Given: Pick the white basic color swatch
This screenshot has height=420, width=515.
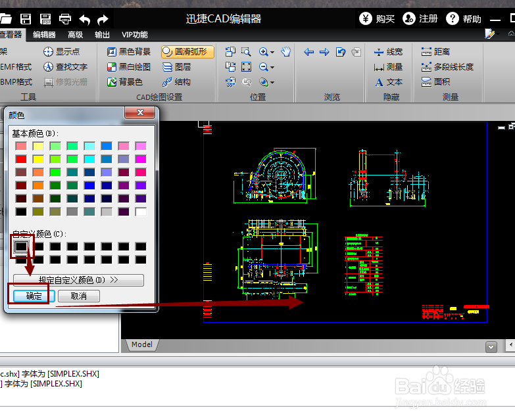Looking at the screenshot, I should point(141,212).
